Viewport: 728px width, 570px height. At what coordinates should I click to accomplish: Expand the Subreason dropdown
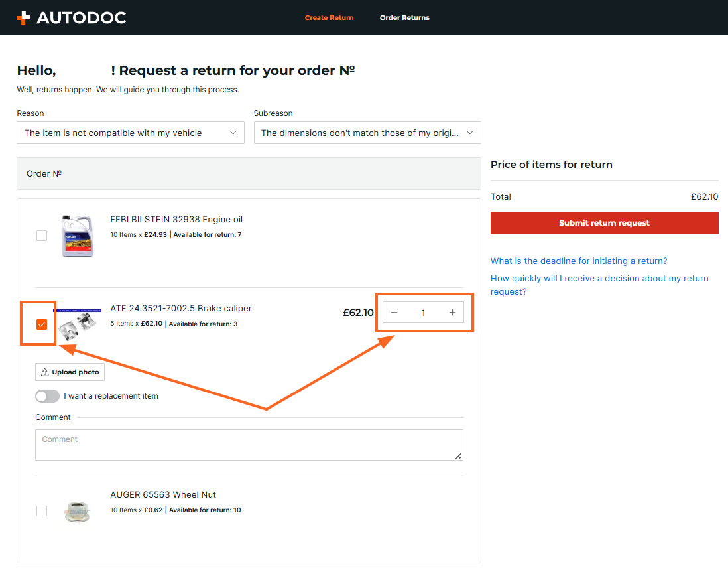click(367, 133)
